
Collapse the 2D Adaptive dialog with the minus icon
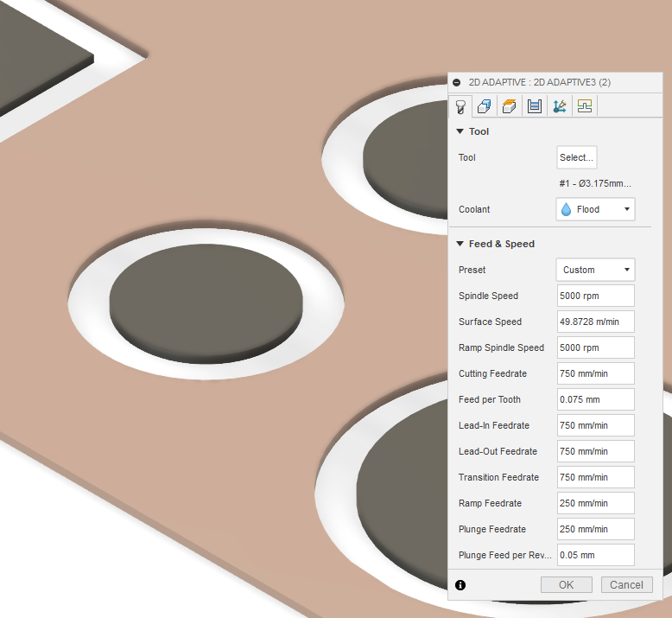click(x=457, y=82)
